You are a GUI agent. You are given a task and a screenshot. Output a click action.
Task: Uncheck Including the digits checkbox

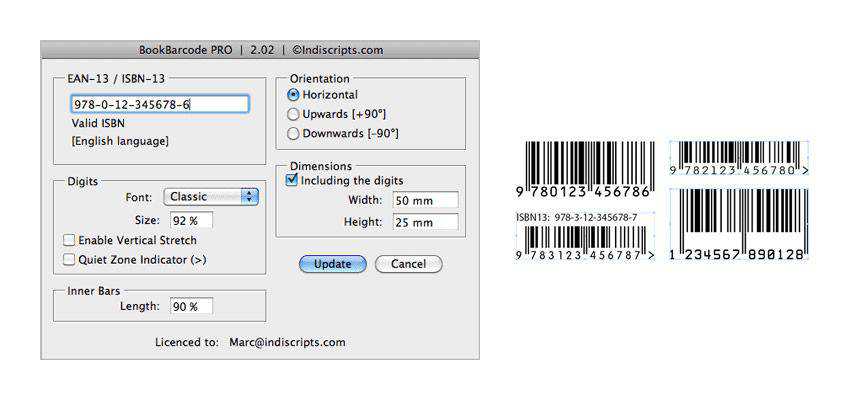coord(293,181)
